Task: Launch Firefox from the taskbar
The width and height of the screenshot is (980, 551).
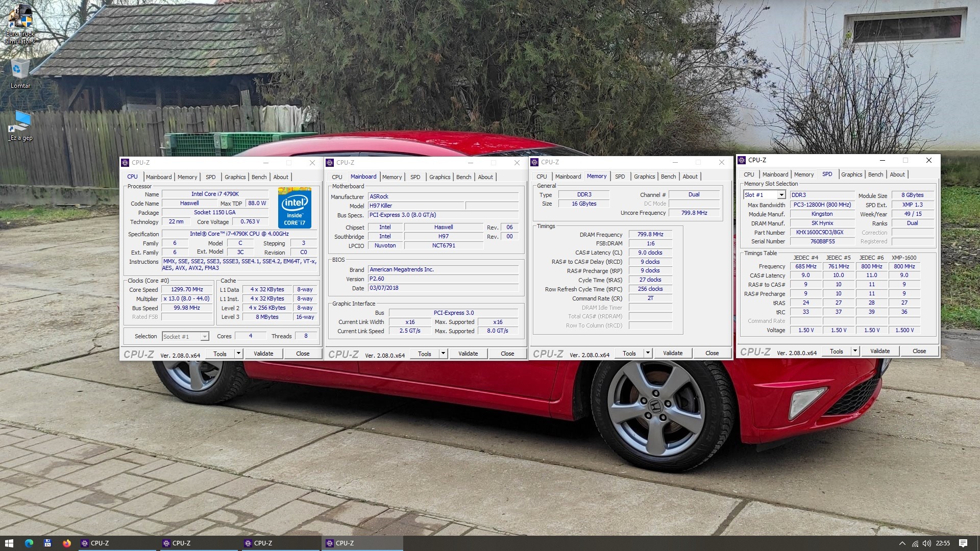Action: point(67,543)
